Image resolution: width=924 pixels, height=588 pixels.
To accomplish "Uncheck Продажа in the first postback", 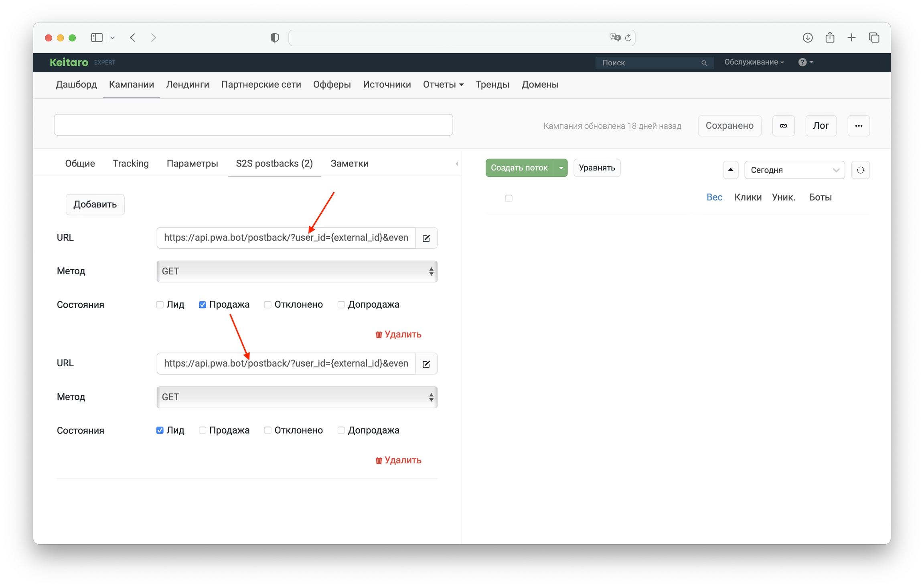I will coord(203,305).
